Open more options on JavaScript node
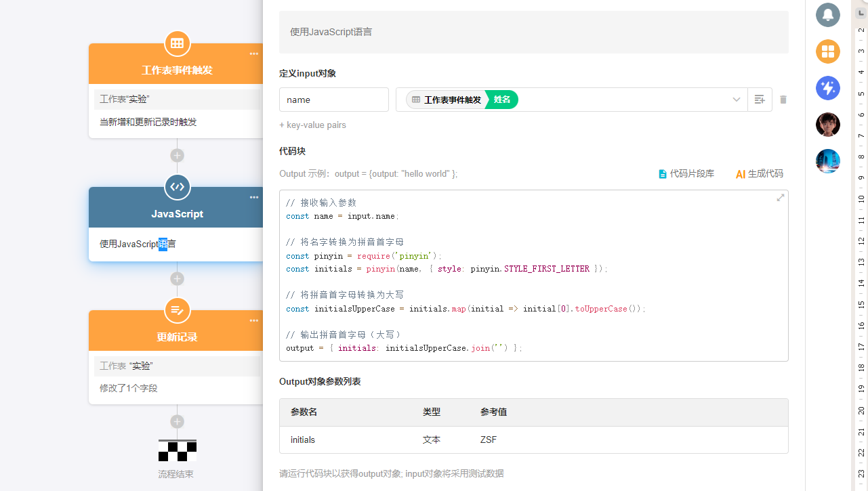This screenshot has height=491, width=868. coord(254,198)
